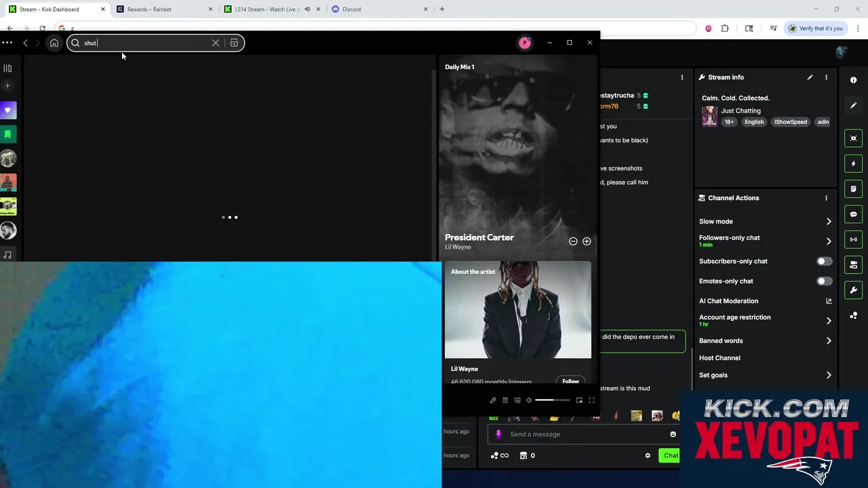Open new browser tab
Viewport: 868px width, 488px height.
click(442, 9)
